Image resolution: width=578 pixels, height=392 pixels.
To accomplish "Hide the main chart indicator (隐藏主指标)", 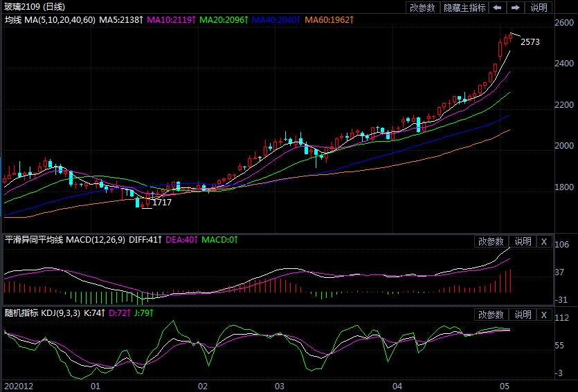I will pos(464,8).
